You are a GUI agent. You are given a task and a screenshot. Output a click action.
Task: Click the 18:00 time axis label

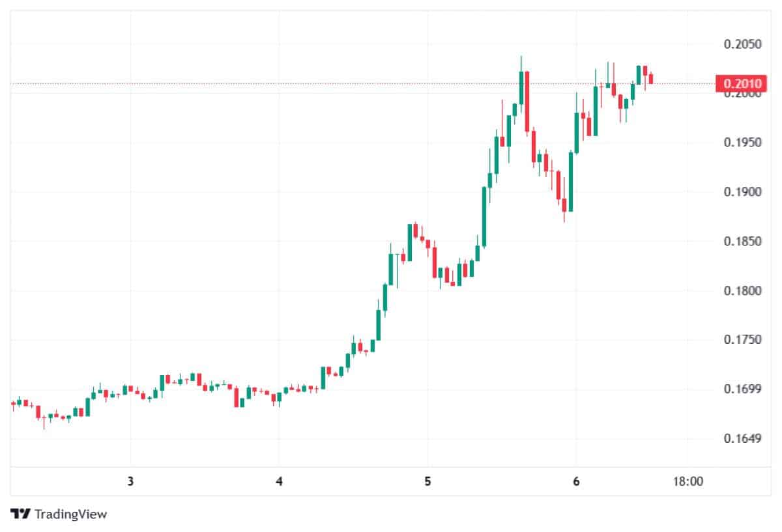coord(688,481)
